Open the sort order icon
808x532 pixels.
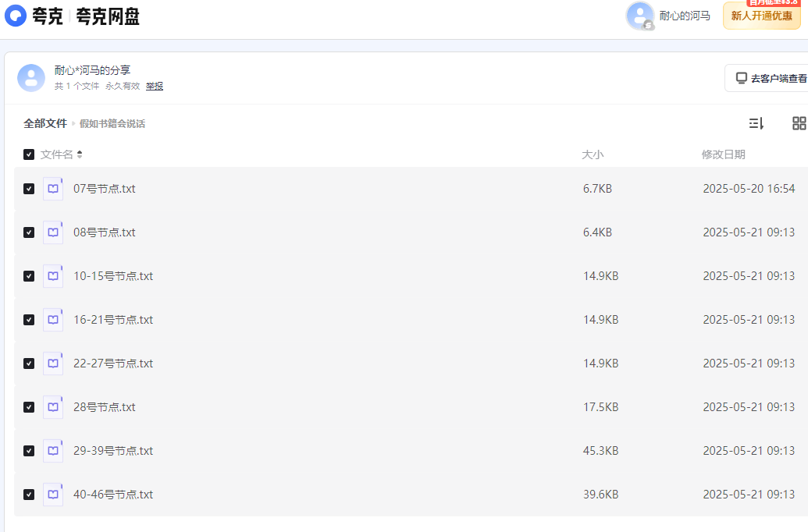coord(756,123)
